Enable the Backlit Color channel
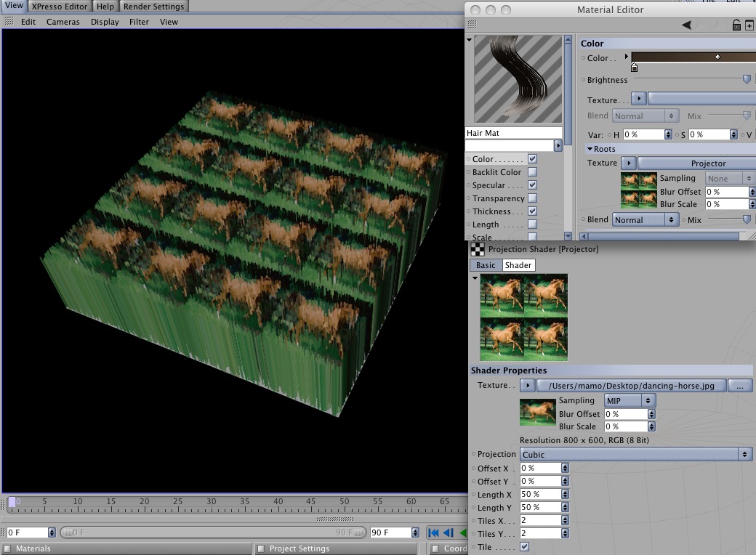This screenshot has width=756, height=555. [x=532, y=171]
